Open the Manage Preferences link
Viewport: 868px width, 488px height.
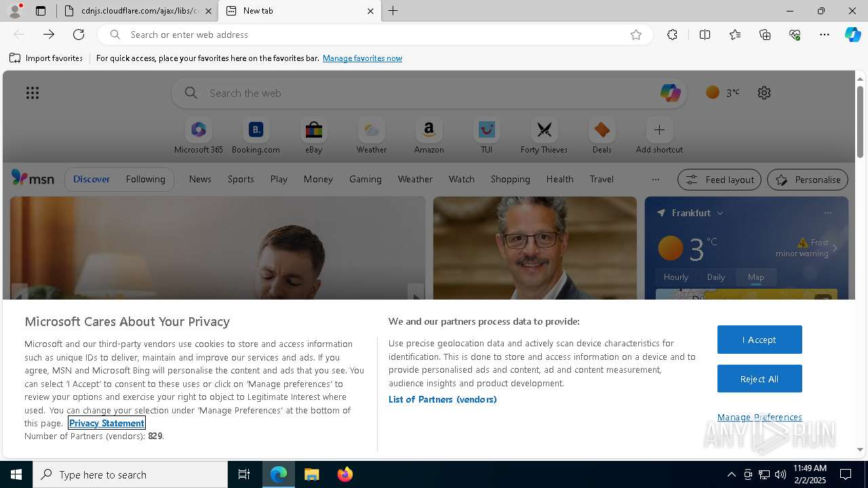coord(759,418)
